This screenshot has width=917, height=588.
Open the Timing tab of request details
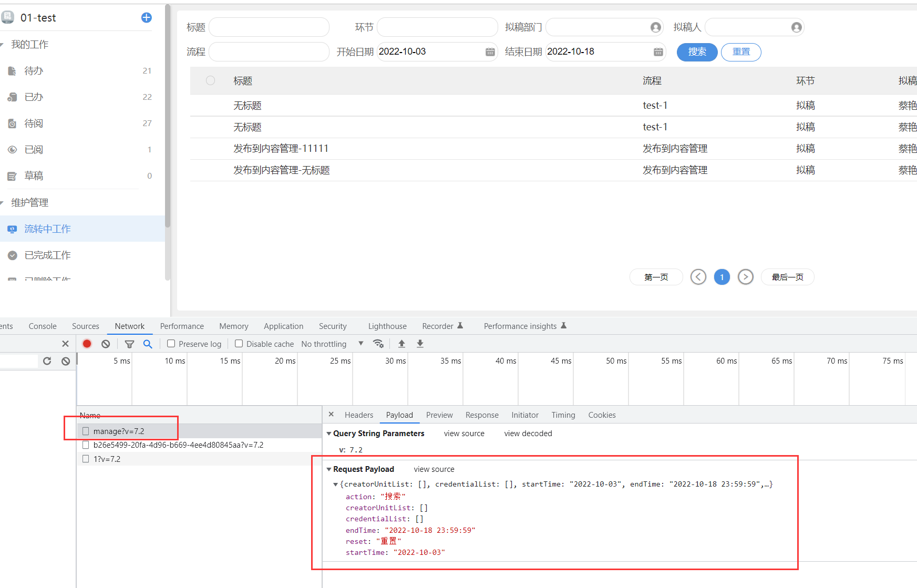coord(563,415)
